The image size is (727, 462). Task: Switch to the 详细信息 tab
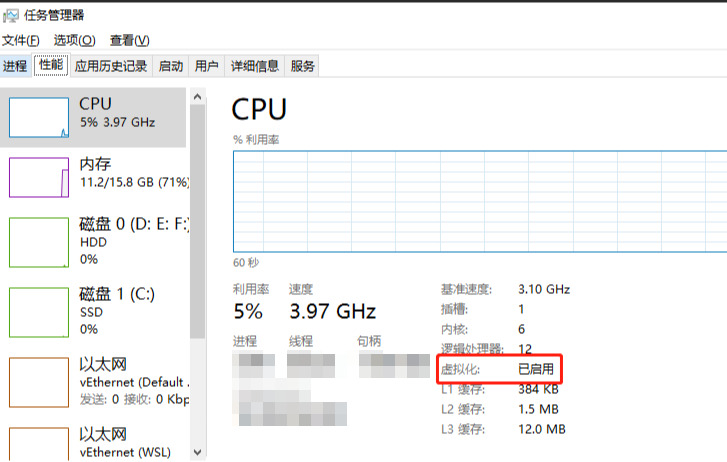pyautogui.click(x=255, y=66)
